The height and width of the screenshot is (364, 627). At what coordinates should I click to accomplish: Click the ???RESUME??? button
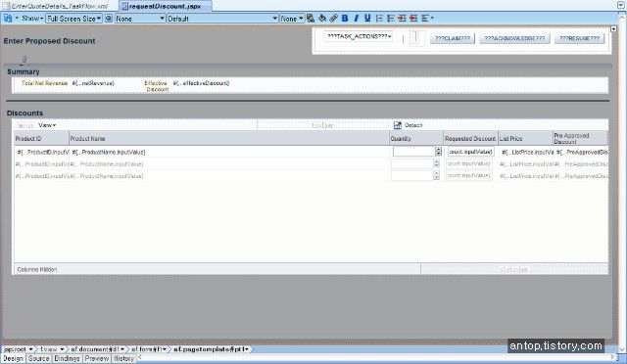(579, 38)
